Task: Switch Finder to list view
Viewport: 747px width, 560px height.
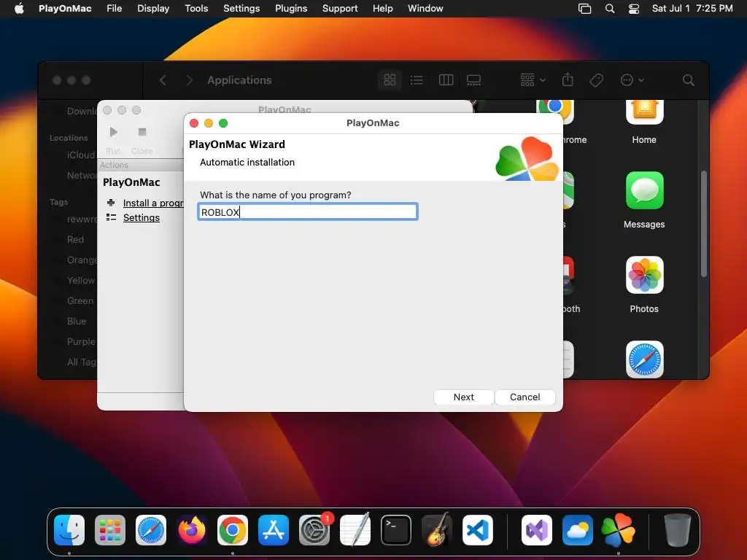Action: tap(417, 79)
